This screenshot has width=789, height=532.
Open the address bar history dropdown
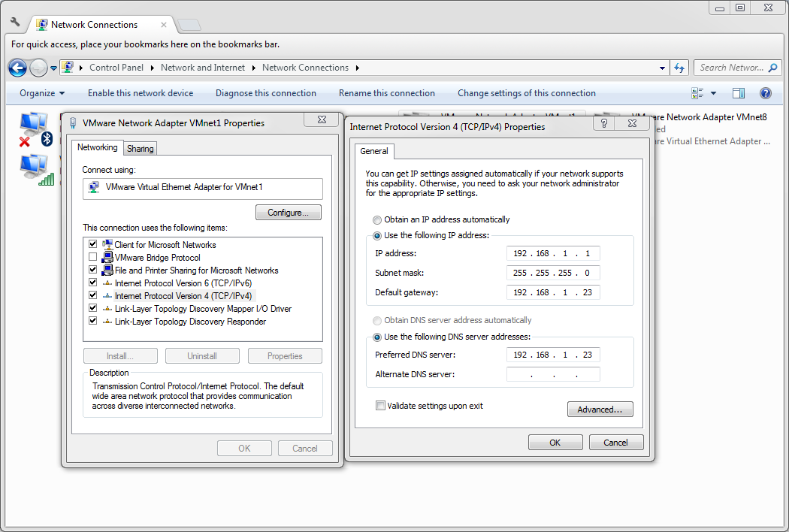point(662,68)
